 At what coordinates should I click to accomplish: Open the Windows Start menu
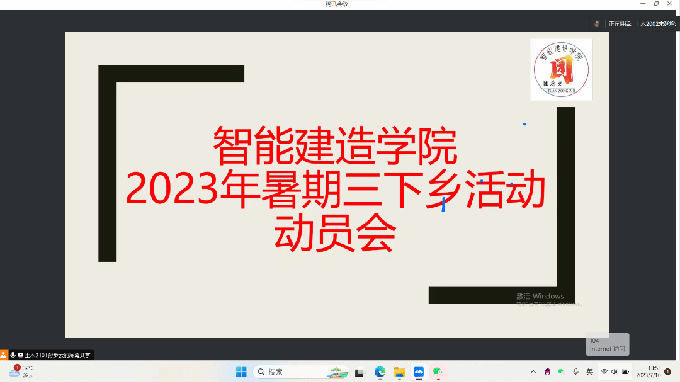tap(241, 372)
